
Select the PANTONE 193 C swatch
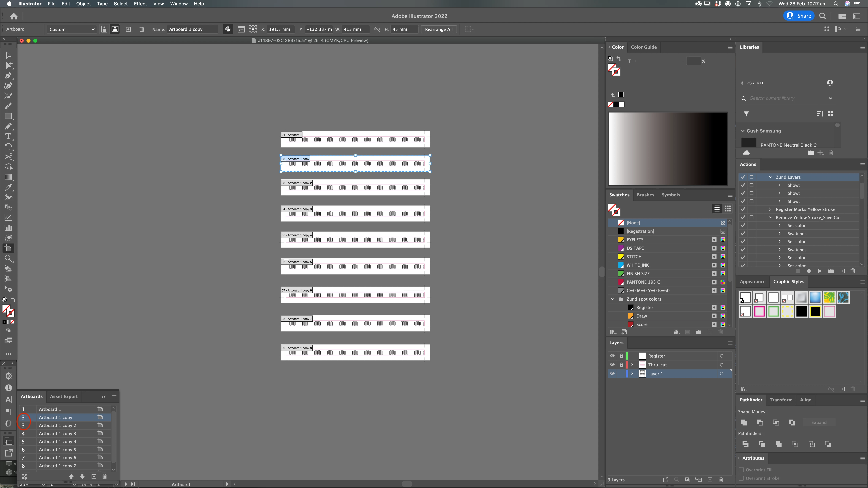tap(643, 282)
